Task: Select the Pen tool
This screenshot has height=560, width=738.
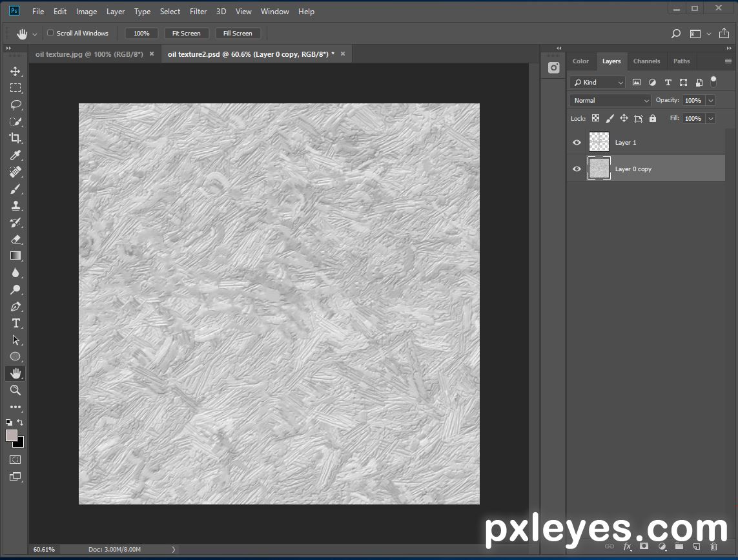Action: (15, 307)
